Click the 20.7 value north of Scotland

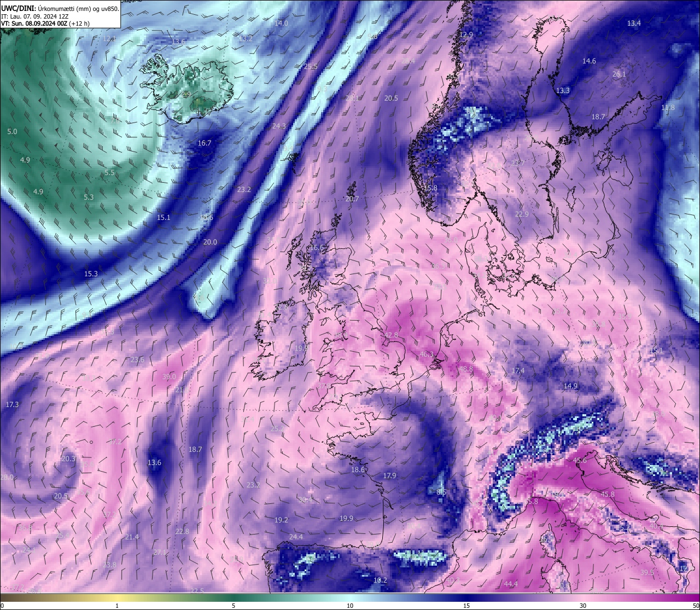pos(352,200)
